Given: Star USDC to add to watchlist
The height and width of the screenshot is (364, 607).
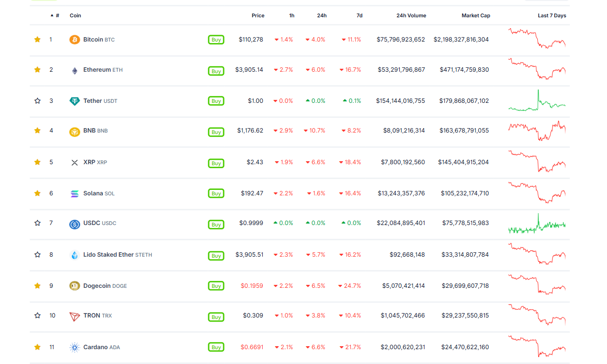Looking at the screenshot, I should coord(38,223).
